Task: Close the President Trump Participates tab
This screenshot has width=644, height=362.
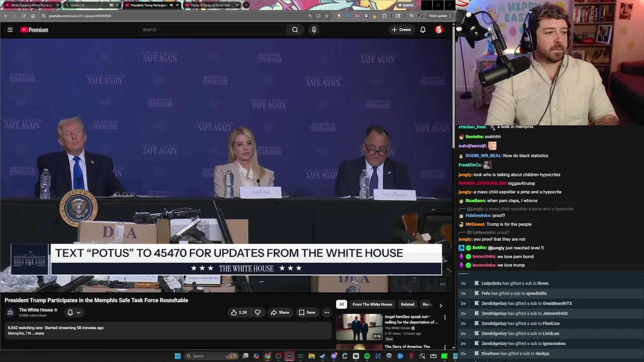Action: point(177,5)
